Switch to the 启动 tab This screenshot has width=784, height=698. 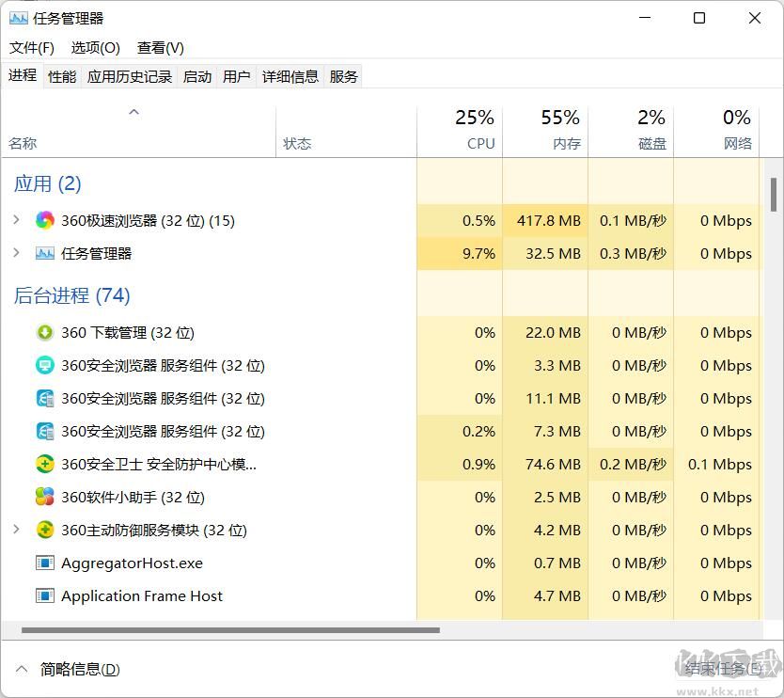coord(197,76)
